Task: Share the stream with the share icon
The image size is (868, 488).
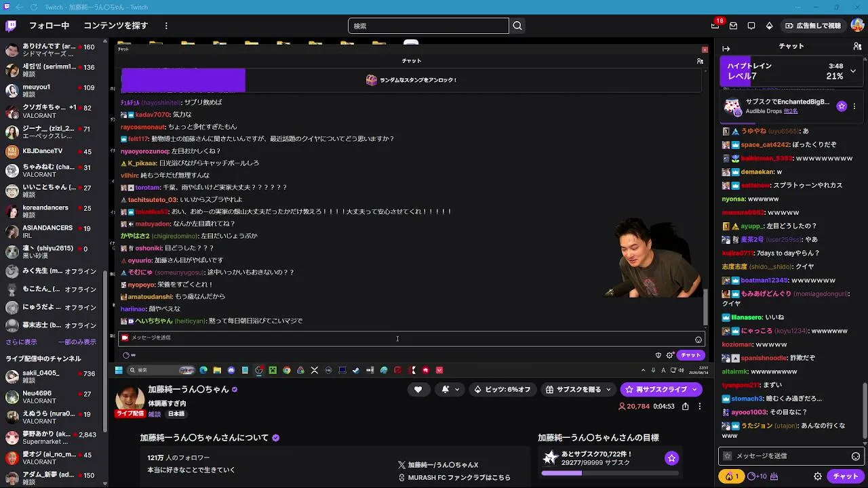Action: coord(686,406)
